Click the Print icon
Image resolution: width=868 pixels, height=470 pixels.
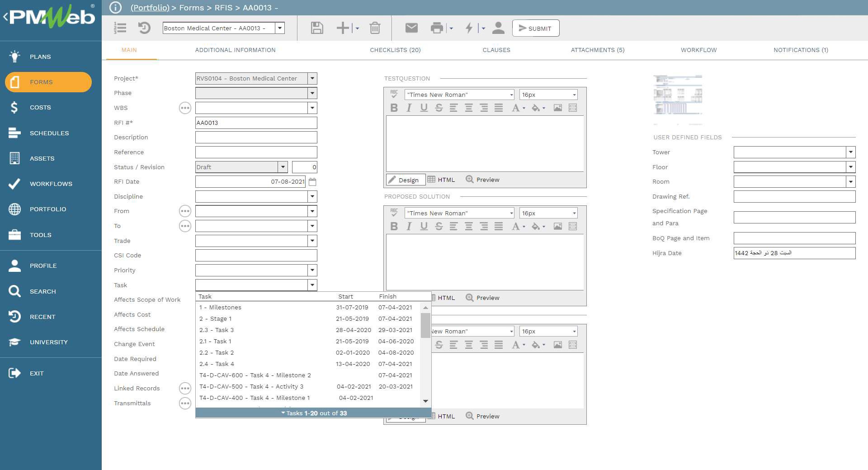pyautogui.click(x=436, y=28)
